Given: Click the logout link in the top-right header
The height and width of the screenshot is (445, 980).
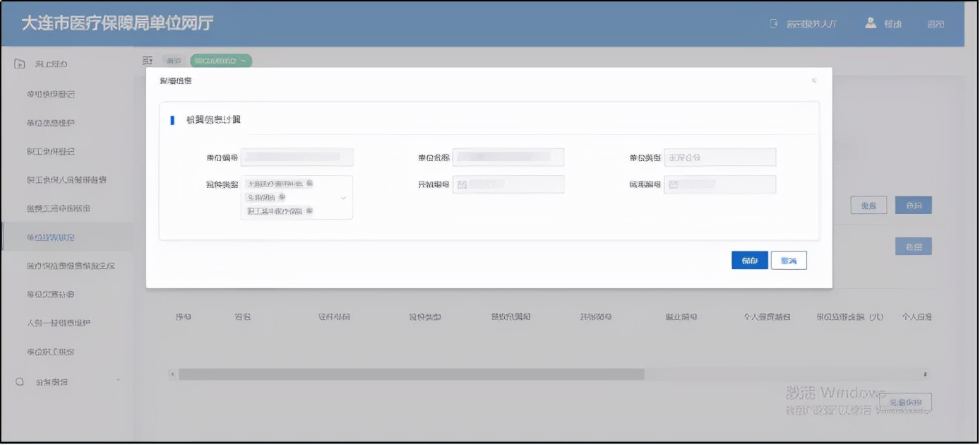Looking at the screenshot, I should [x=936, y=24].
